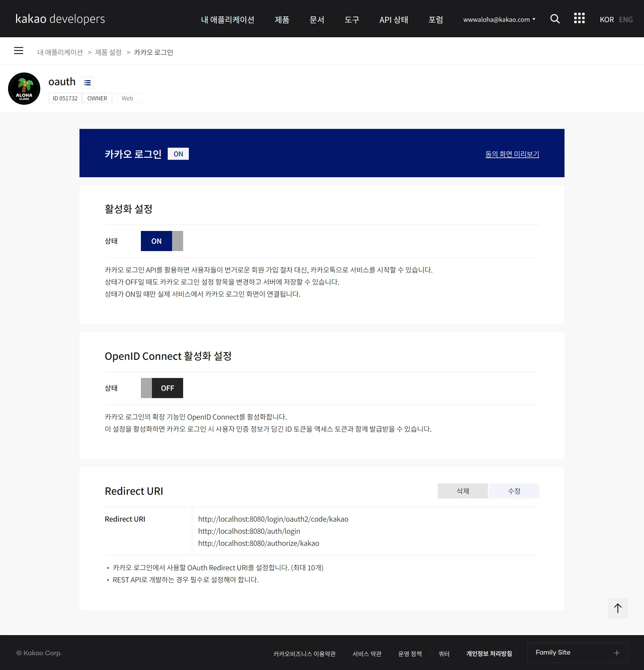The image size is (644, 670).
Task: Expand the wwwaloha@kakao.com account dropdown
Action: [x=499, y=20]
